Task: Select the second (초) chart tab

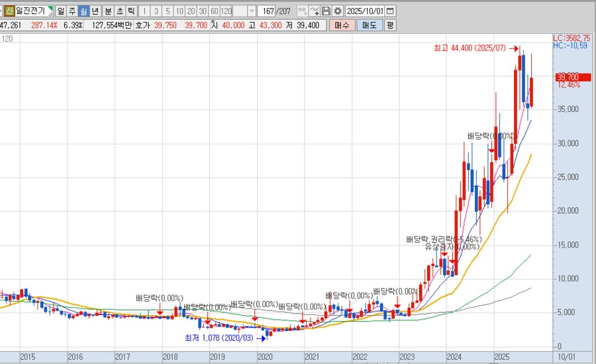Action: [x=119, y=11]
